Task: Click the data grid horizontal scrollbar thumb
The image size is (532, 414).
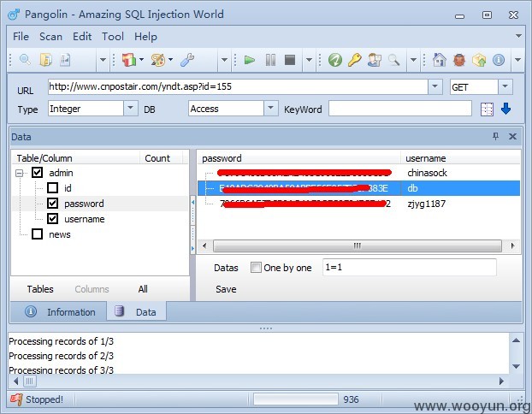Action: click(358, 245)
